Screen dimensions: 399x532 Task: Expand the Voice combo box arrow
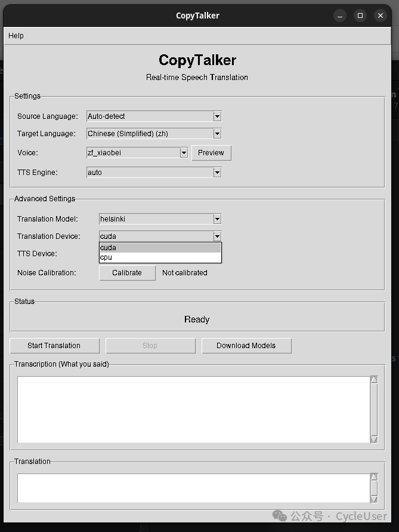point(184,153)
